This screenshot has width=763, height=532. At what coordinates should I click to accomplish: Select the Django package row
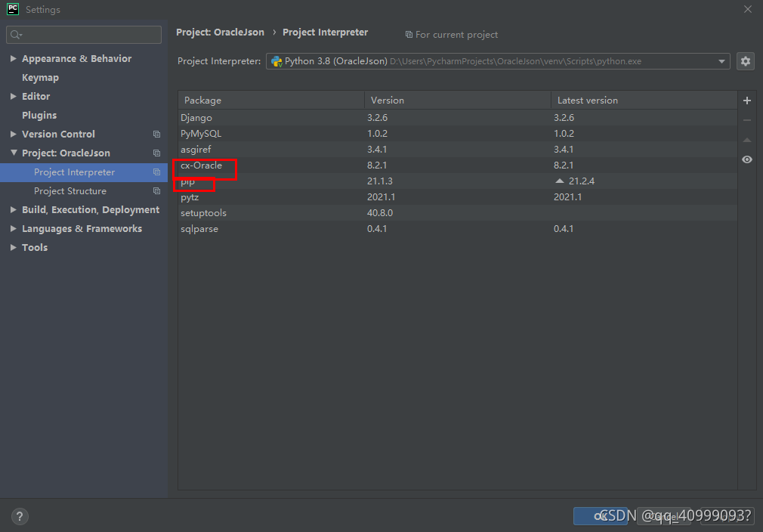pos(457,118)
